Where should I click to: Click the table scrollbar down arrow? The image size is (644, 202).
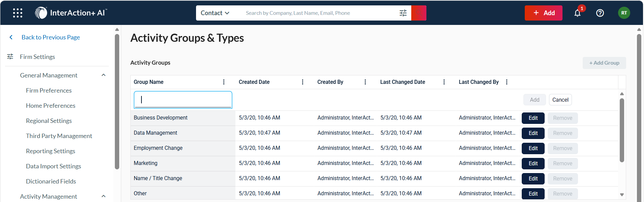[622, 195]
